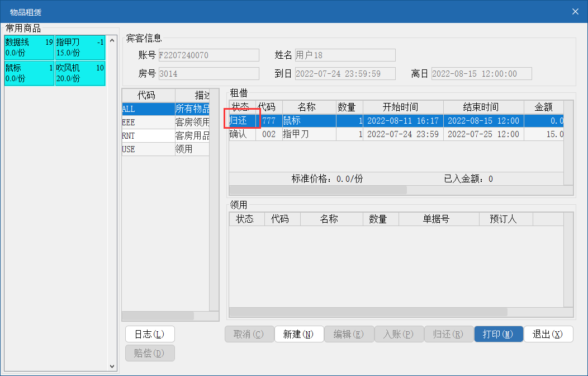Select the 指甲刀 name cell in rentals
The width and height of the screenshot is (588, 376).
point(309,134)
